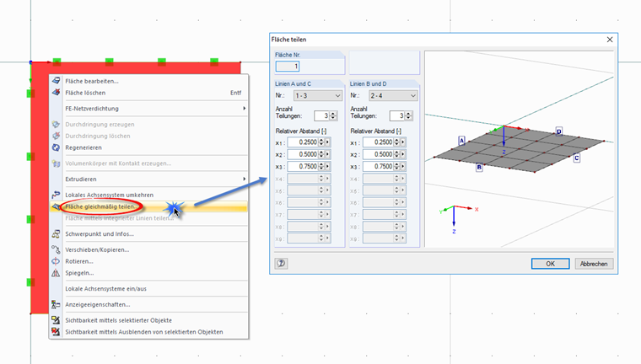Choose Verschieben/Kopieren... menu entry
The height and width of the screenshot is (364, 641).
[148, 249]
